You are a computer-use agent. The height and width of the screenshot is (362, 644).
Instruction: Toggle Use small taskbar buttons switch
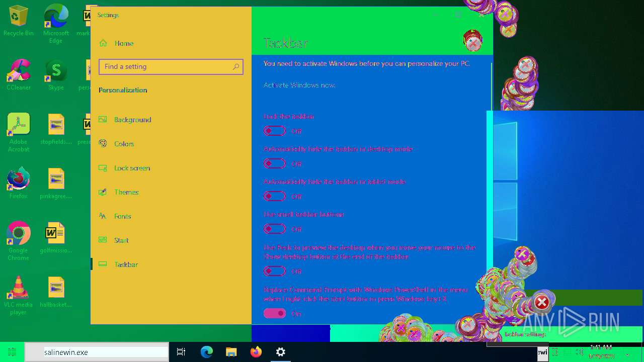275,229
